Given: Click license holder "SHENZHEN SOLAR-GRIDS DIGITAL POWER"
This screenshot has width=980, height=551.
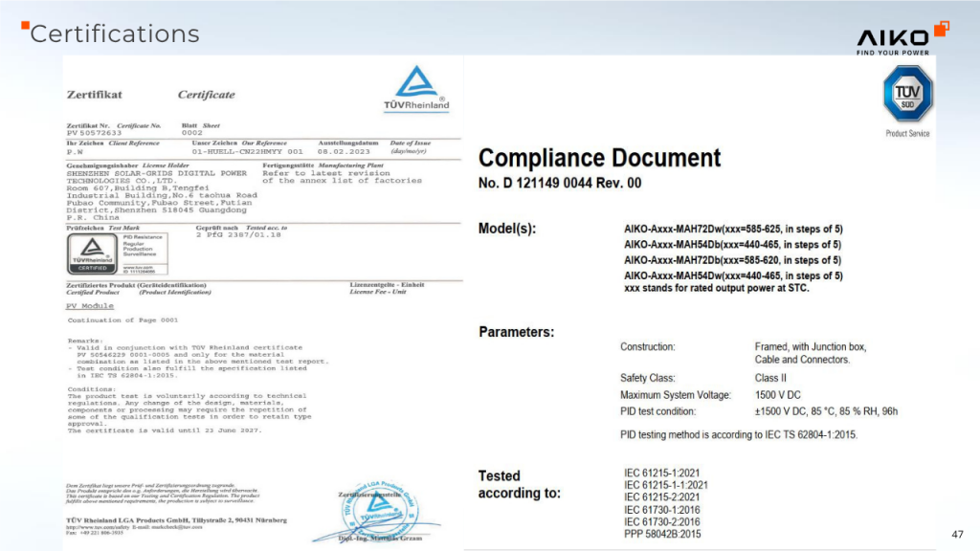Looking at the screenshot, I should click(x=157, y=173).
